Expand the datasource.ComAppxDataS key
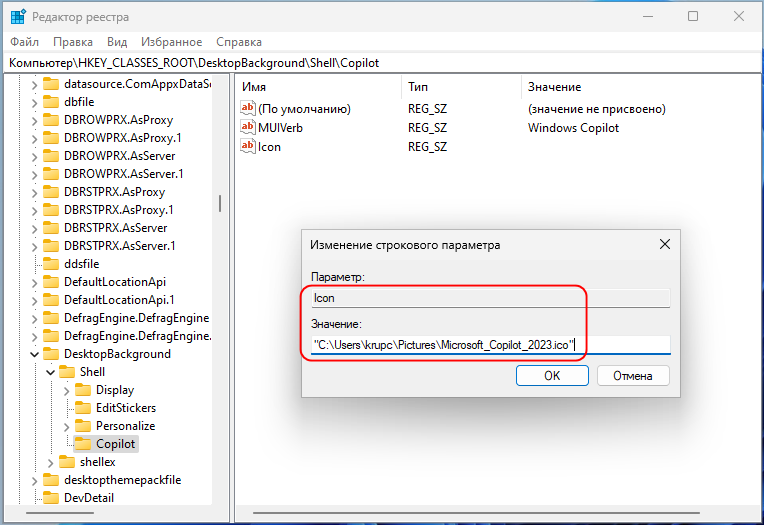Viewport: 764px width, 525px height. (x=34, y=85)
